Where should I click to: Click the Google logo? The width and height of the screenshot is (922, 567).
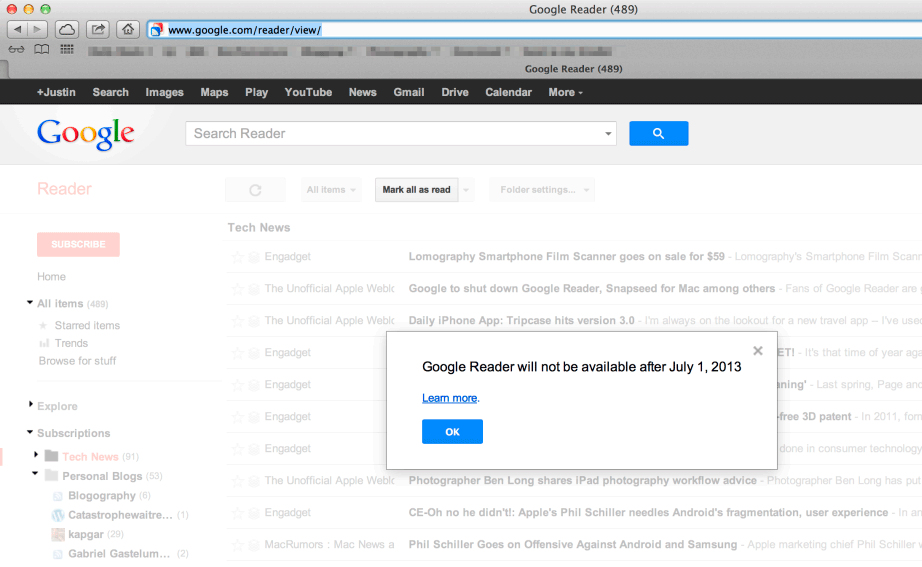pyautogui.click(x=86, y=134)
